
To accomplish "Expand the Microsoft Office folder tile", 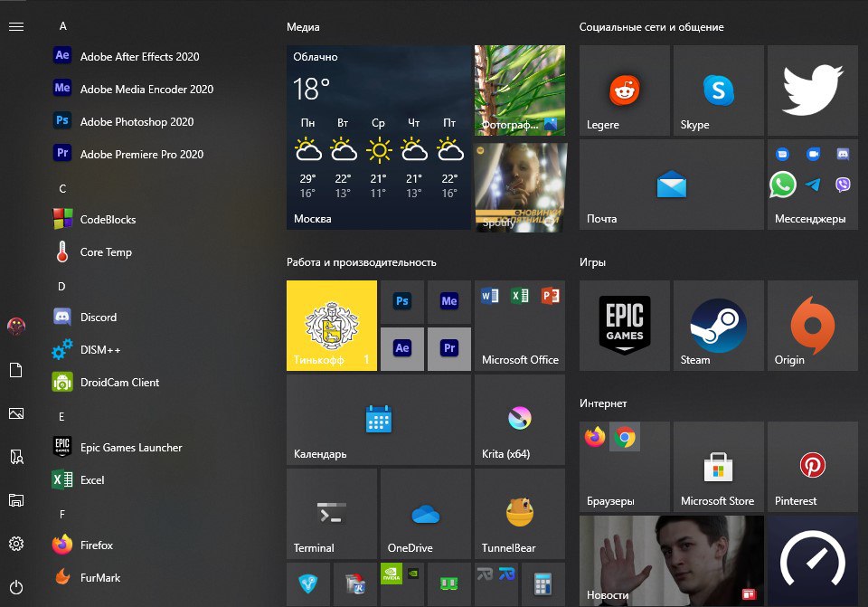I will click(x=520, y=326).
